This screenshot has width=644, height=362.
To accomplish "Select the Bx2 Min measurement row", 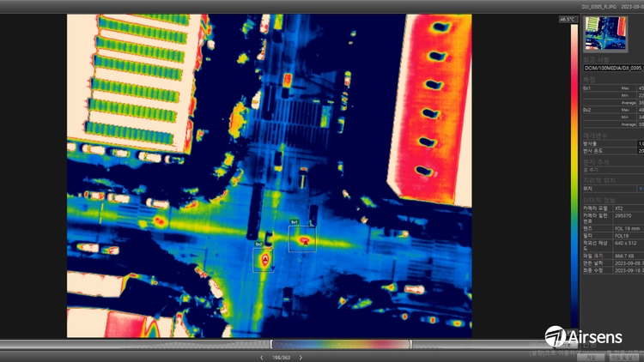I will 614,117.
